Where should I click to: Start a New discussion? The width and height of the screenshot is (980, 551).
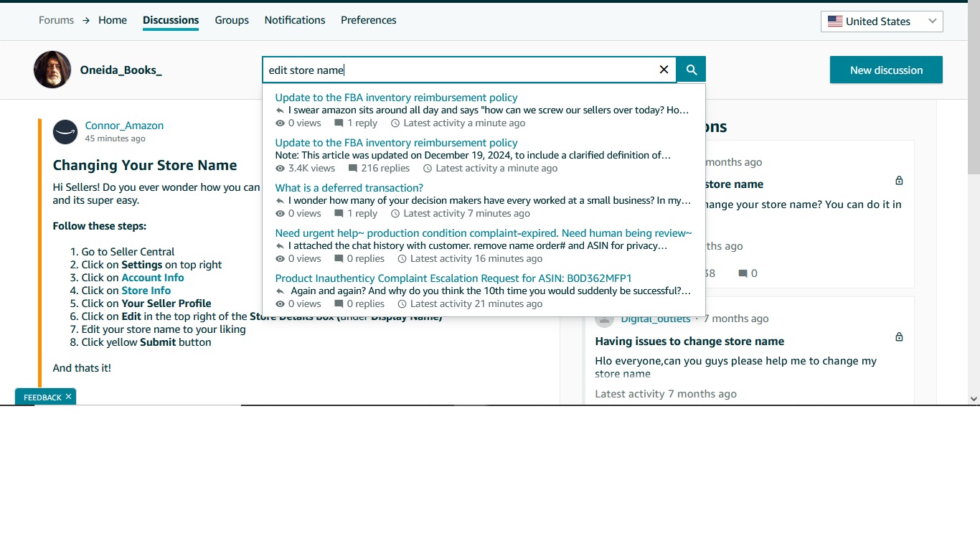coord(886,70)
